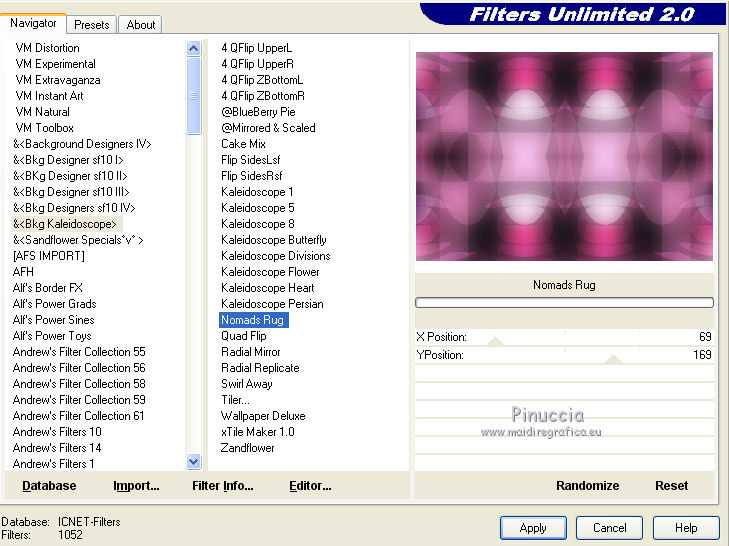This screenshot has width=729, height=546.
Task: Open the Editor... button
Action: point(310,486)
